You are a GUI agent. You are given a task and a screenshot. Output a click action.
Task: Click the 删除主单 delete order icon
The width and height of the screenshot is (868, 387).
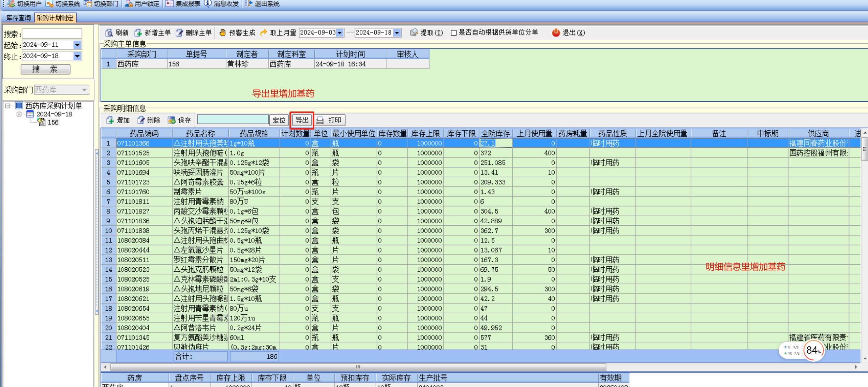pos(179,33)
